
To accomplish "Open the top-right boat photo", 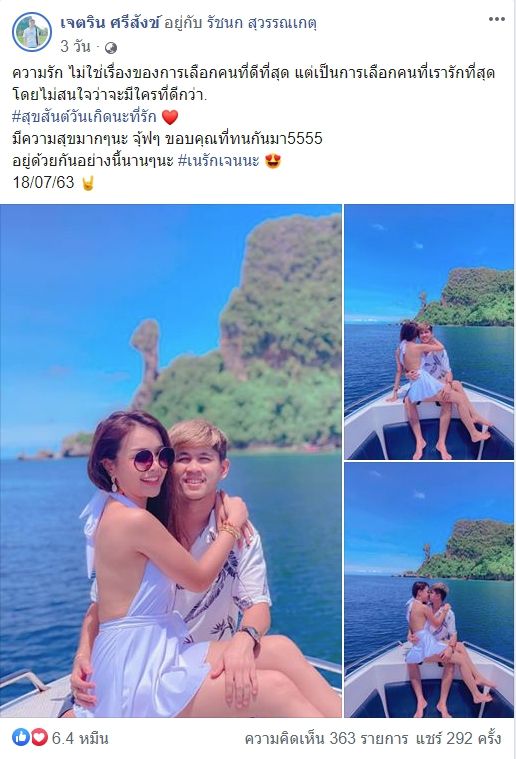I will coord(429,332).
